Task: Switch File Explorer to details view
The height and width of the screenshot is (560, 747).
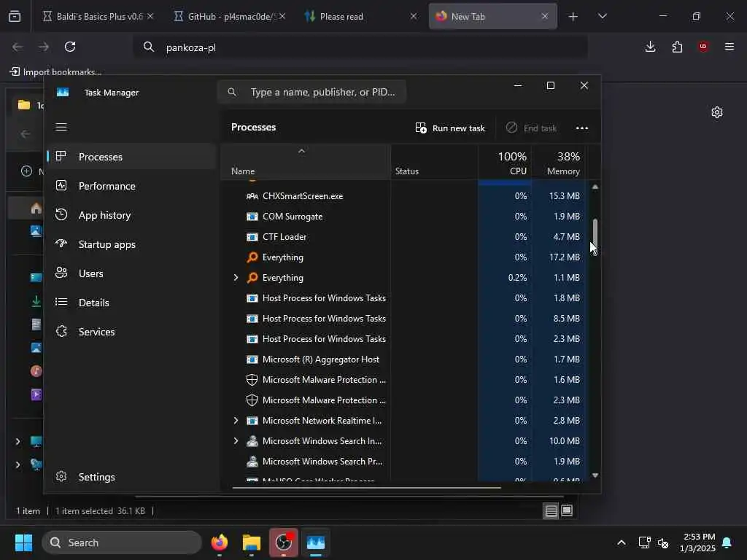Action: (551, 511)
